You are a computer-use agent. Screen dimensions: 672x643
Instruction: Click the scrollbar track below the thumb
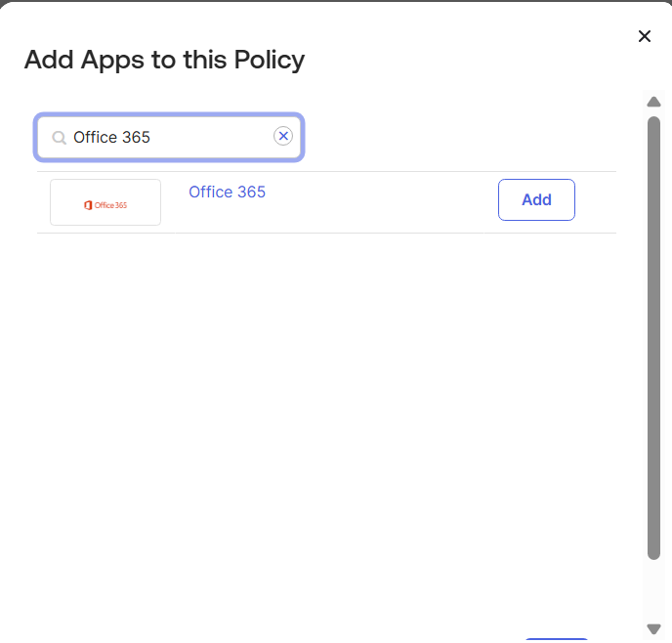pos(653,591)
